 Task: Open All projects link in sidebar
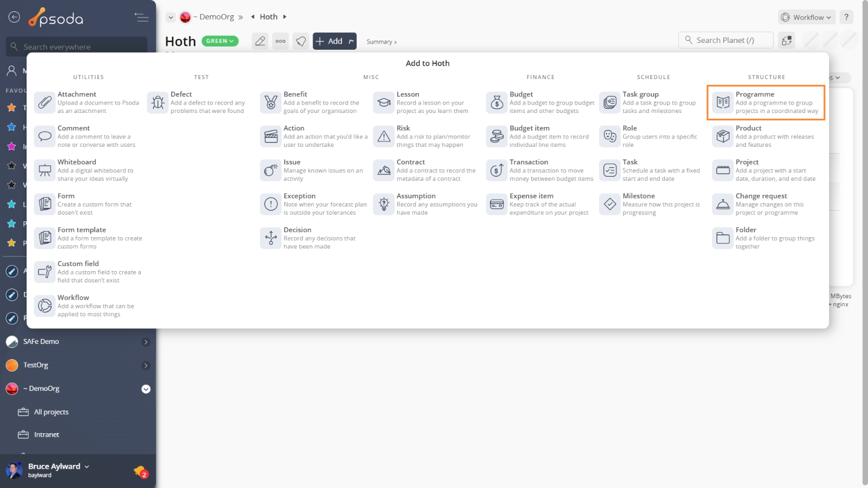(51, 412)
